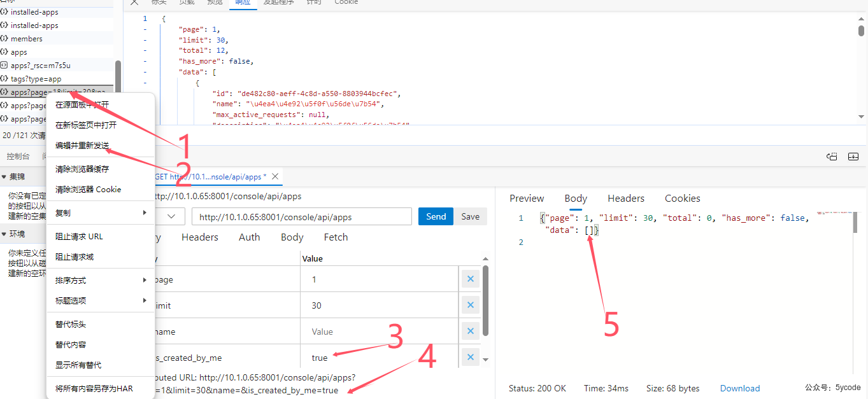868x399 pixels.
Task: Collapse the 环境 section
Action: click(4, 234)
